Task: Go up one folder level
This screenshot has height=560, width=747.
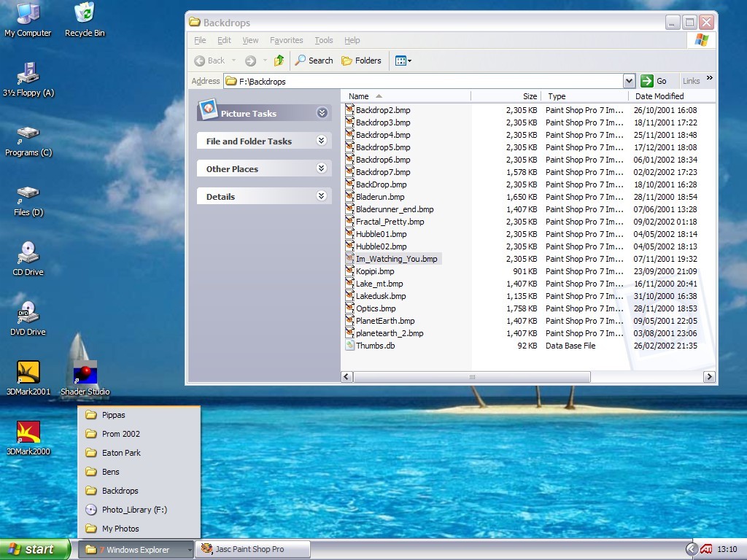Action: (279, 61)
